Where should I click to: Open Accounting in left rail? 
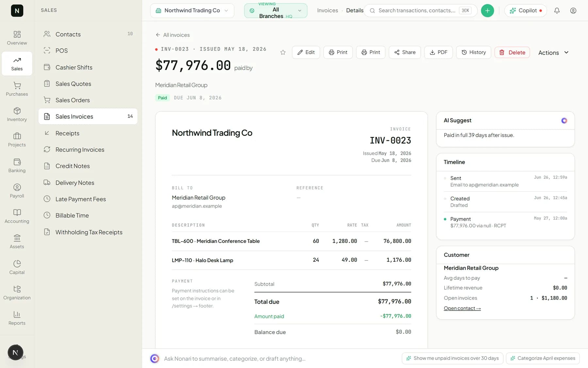pos(17,216)
